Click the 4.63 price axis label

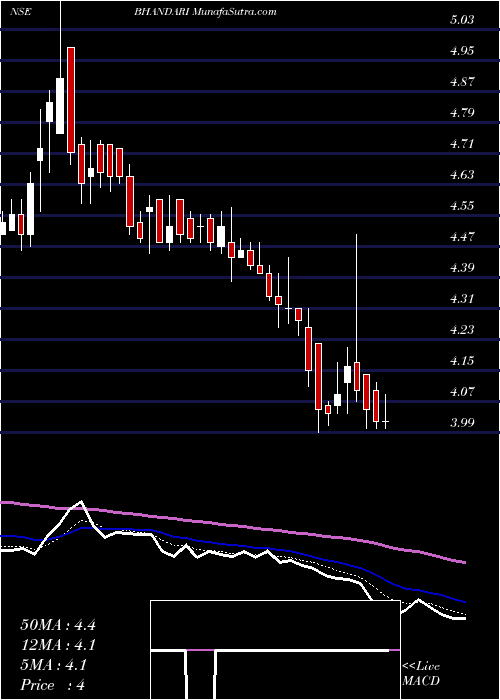(x=462, y=175)
